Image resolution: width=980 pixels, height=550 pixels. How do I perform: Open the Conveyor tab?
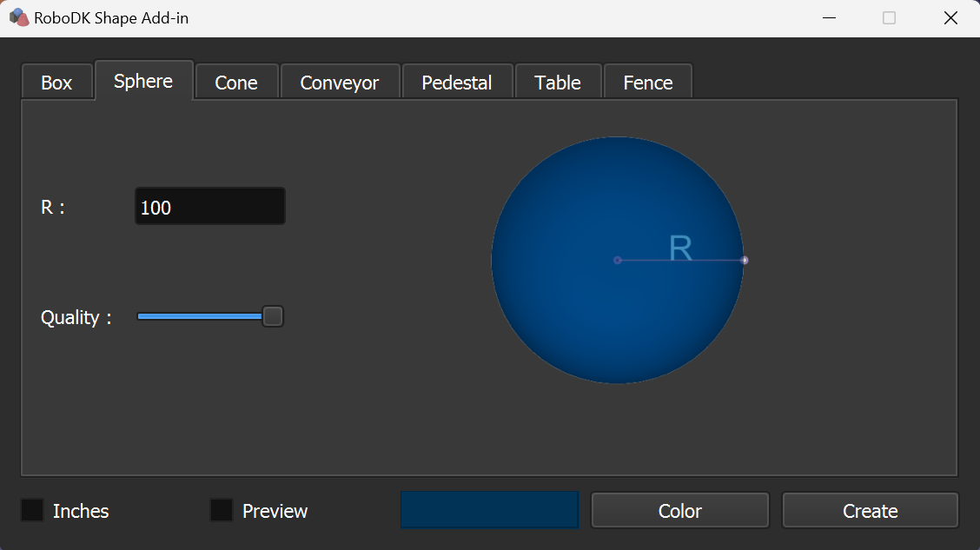point(340,83)
